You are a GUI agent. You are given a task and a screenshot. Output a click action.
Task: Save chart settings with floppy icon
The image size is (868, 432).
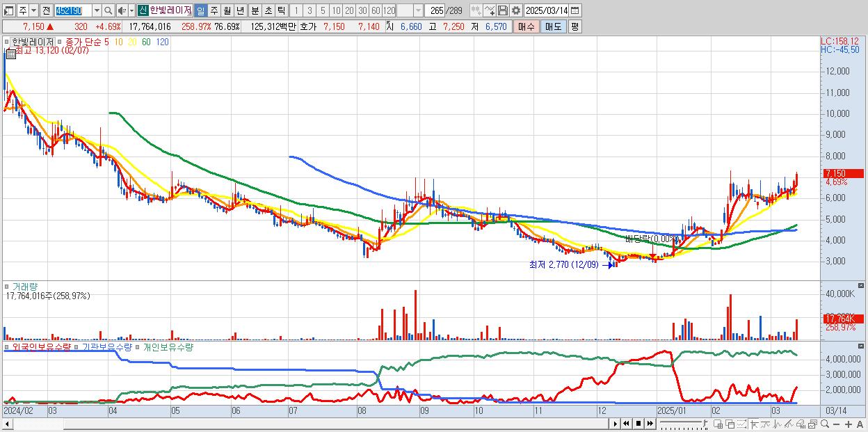[x=503, y=10]
